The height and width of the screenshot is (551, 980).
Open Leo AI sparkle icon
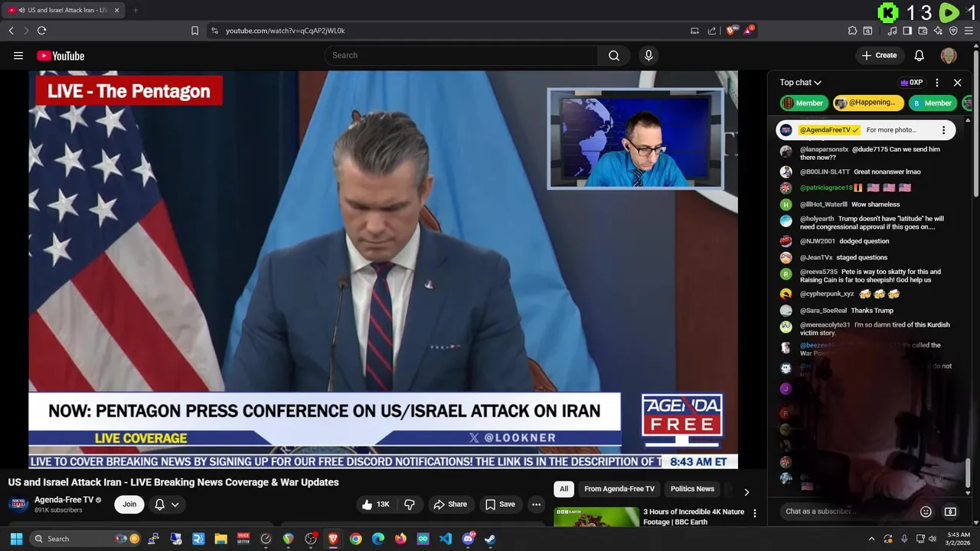(938, 31)
